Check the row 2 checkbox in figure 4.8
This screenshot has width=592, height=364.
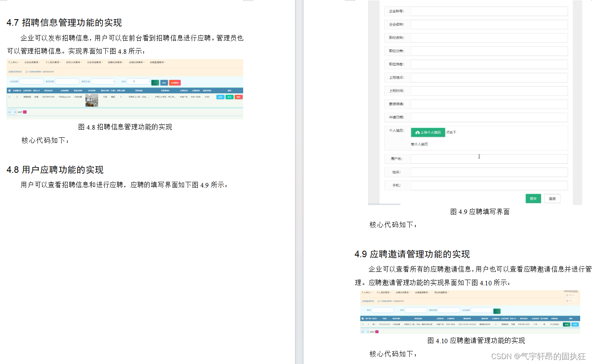(9, 97)
